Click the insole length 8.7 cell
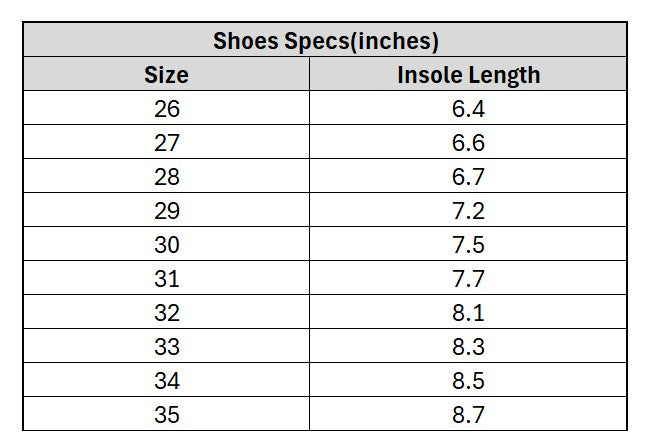Screen dimensions: 656x432 468,413
